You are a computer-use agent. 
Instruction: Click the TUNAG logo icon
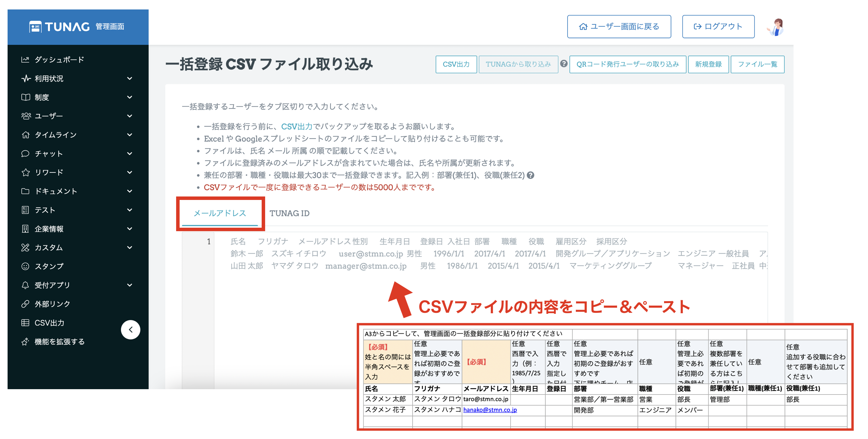[35, 26]
